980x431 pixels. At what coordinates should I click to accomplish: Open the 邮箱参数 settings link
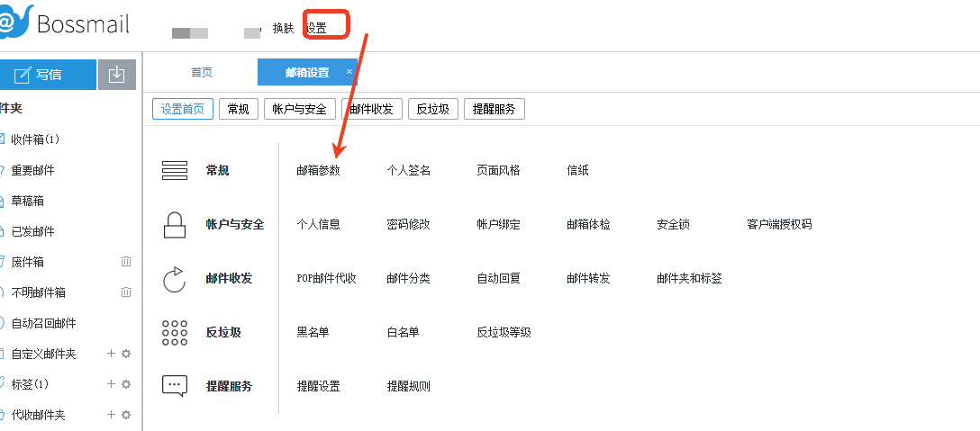(318, 170)
